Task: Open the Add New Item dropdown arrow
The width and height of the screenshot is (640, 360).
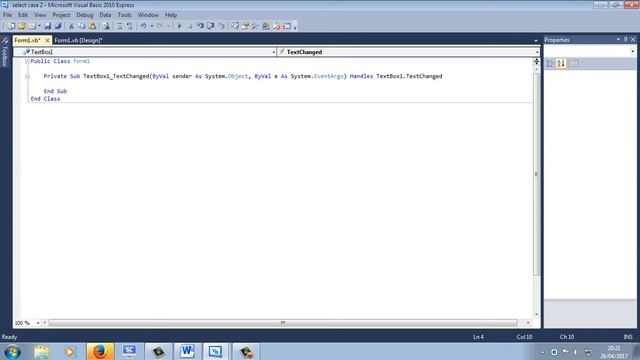Action: 39,26
